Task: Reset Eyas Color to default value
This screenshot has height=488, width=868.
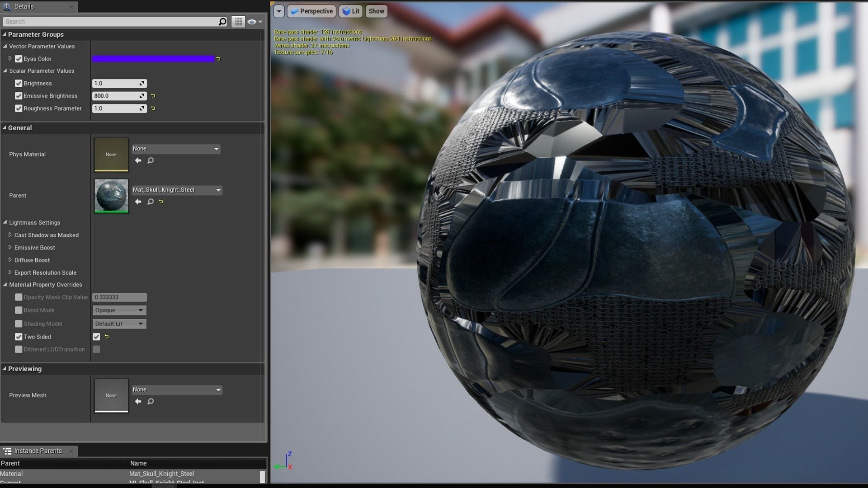Action: [218, 59]
